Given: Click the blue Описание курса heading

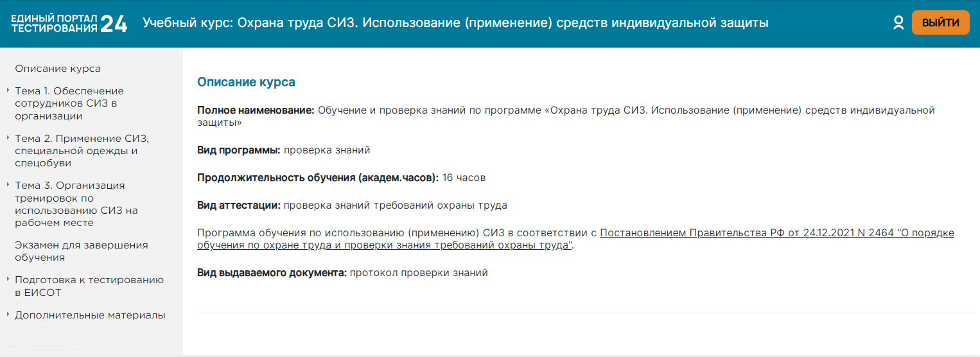Looking at the screenshot, I should (x=246, y=82).
